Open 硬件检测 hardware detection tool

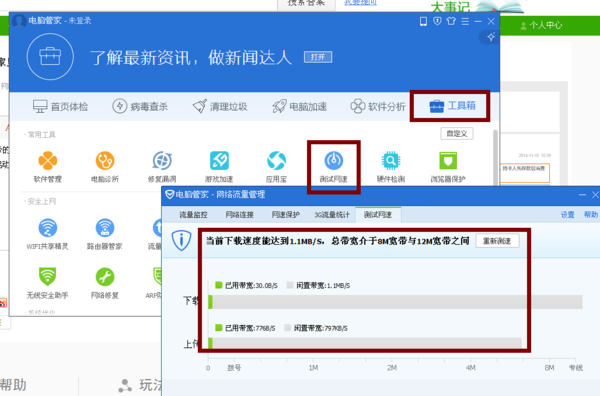[x=391, y=166]
